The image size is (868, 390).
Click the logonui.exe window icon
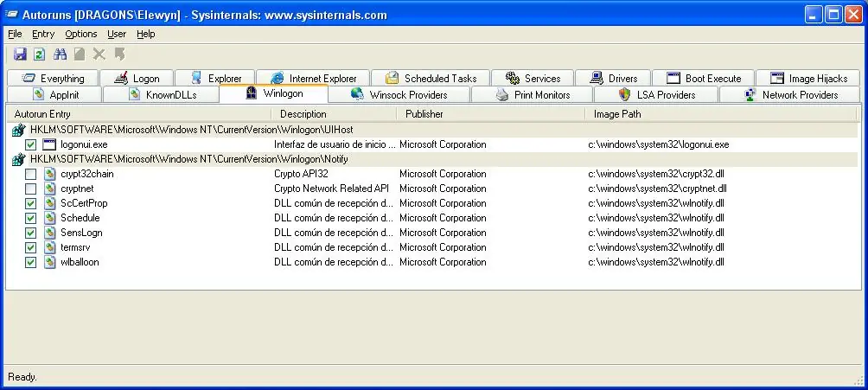point(50,144)
